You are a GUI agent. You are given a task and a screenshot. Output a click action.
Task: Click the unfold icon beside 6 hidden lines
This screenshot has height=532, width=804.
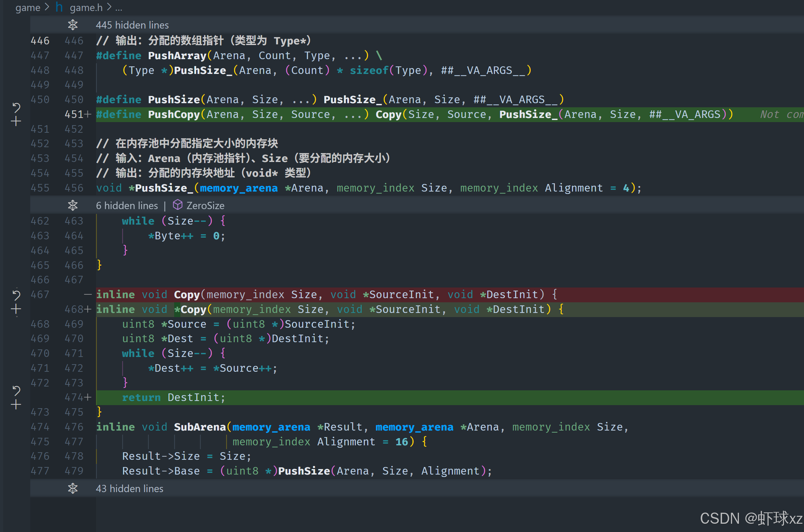(x=73, y=205)
